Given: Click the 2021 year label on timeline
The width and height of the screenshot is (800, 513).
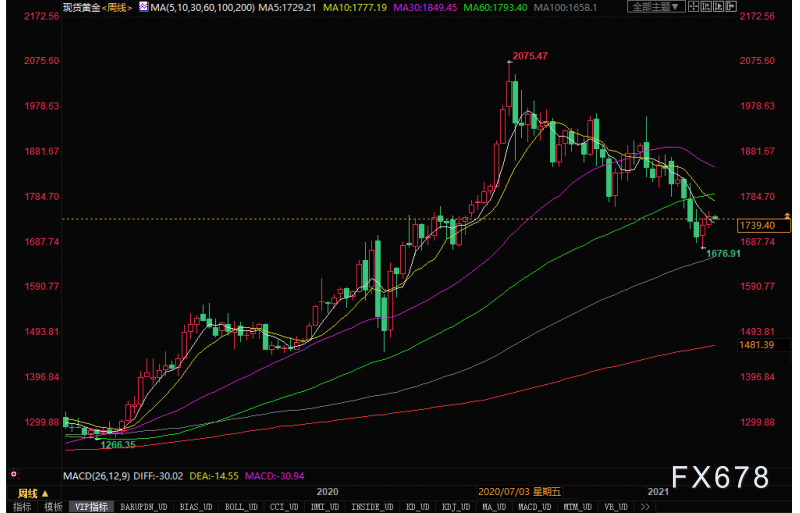Looking at the screenshot, I should pos(658,492).
